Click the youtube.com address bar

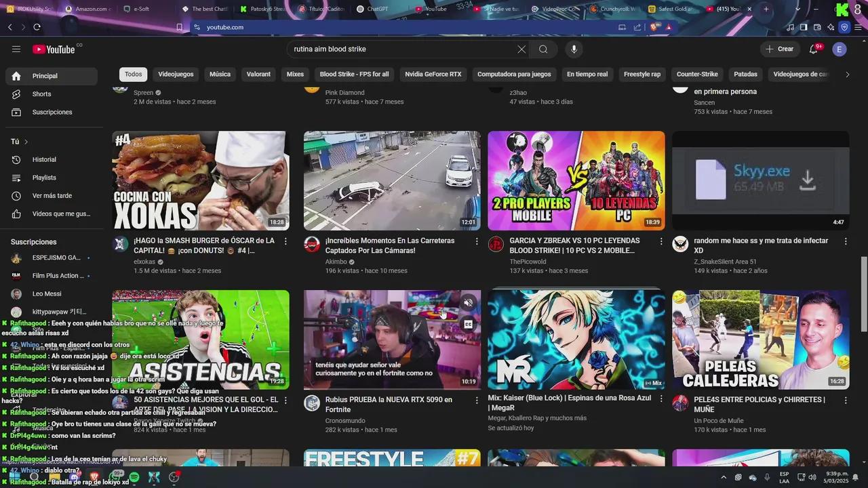224,27
